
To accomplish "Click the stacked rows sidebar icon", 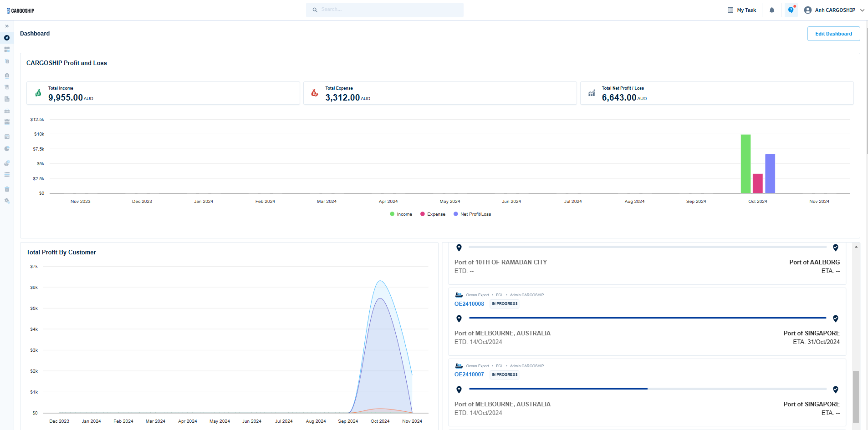I will coord(7,175).
